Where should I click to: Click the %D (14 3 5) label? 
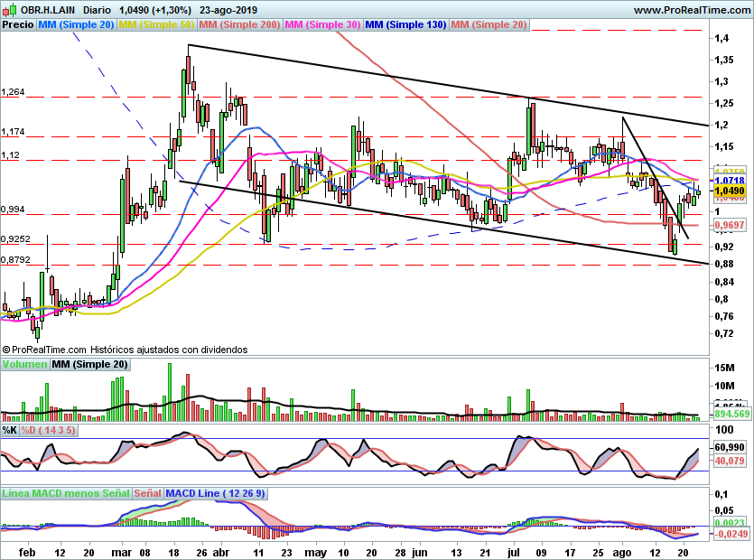48,430
